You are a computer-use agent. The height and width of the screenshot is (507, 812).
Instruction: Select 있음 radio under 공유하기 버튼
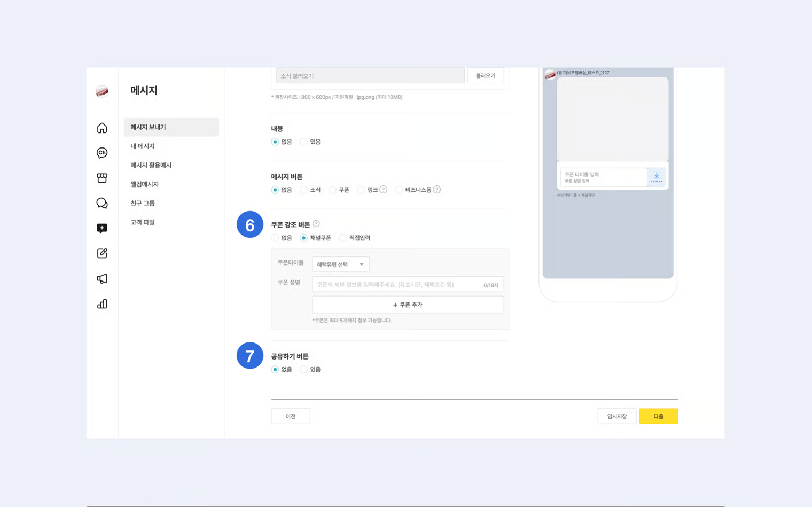304,370
